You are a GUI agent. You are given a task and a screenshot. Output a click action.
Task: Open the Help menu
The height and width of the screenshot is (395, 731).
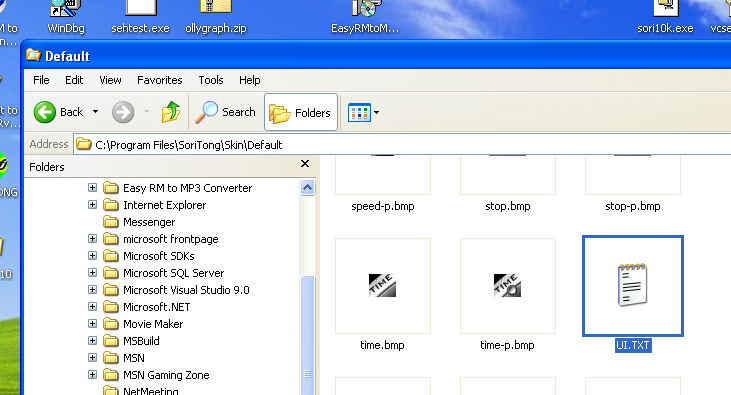[249, 80]
